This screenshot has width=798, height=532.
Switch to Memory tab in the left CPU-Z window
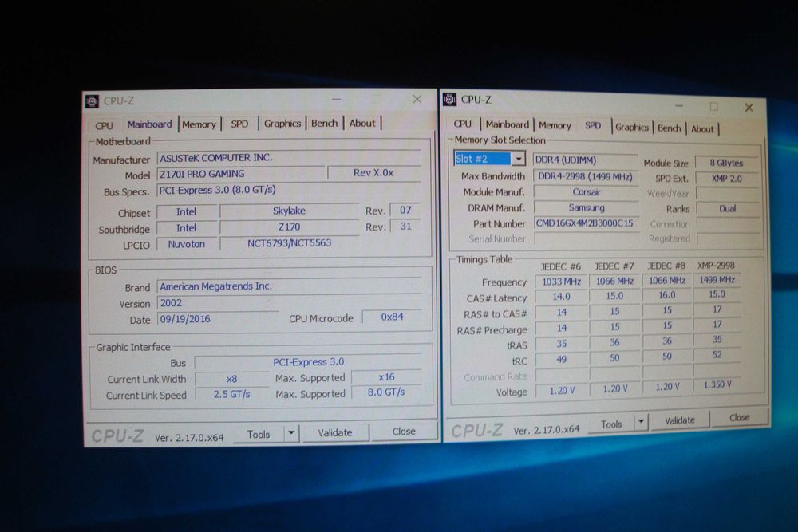pyautogui.click(x=199, y=124)
